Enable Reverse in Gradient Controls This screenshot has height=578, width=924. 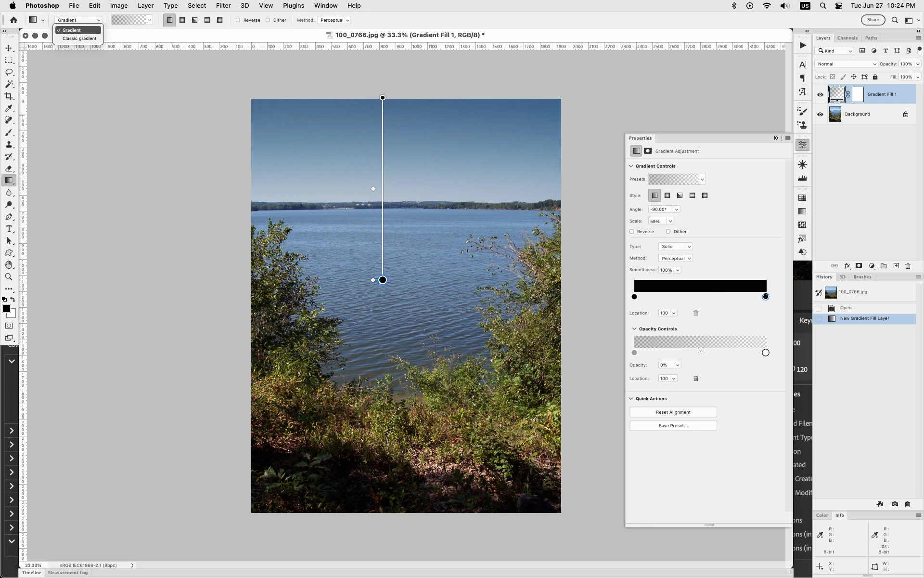click(632, 232)
